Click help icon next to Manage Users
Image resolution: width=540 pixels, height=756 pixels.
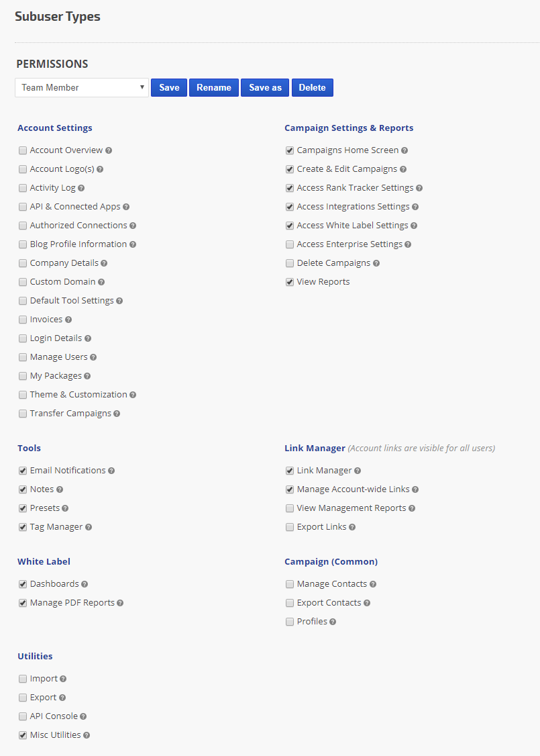click(93, 357)
